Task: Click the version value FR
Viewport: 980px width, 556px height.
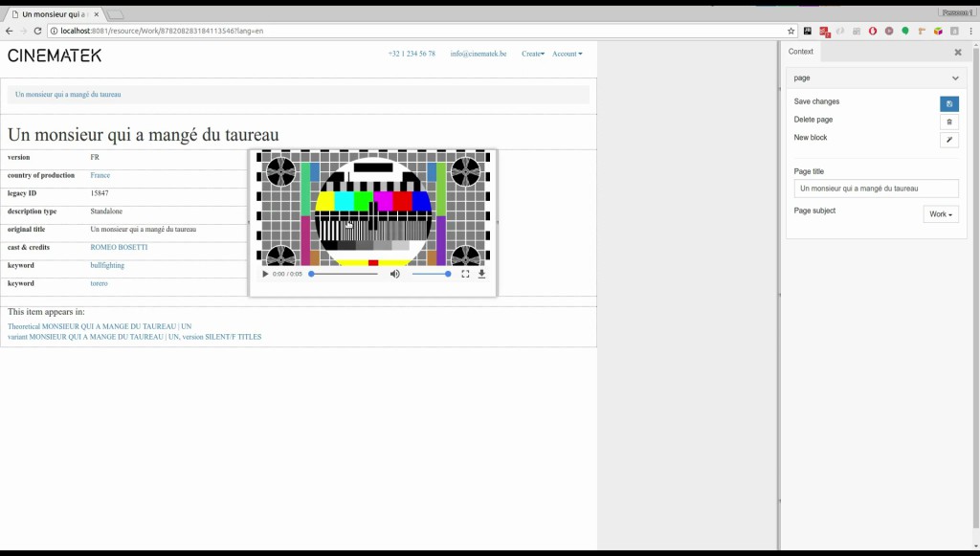Action: [95, 158]
